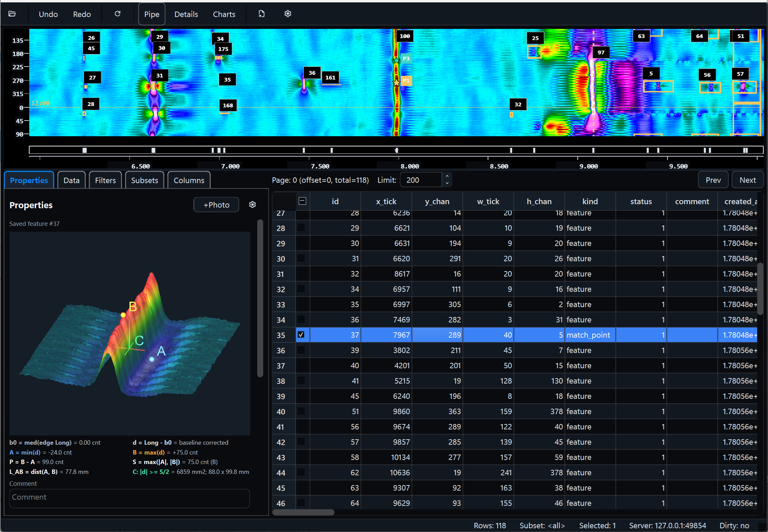The height and width of the screenshot is (532, 768).
Task: Click the refresh/reload icon in toolbar
Action: [118, 14]
